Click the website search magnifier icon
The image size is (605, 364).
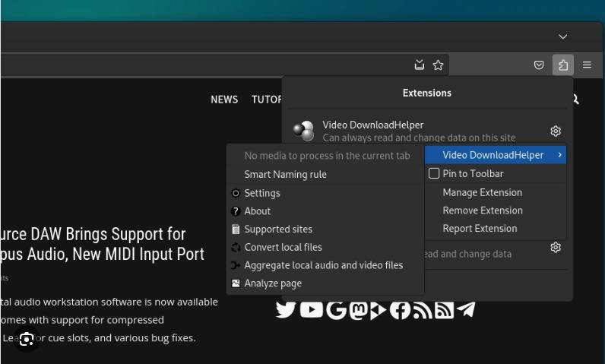(575, 100)
